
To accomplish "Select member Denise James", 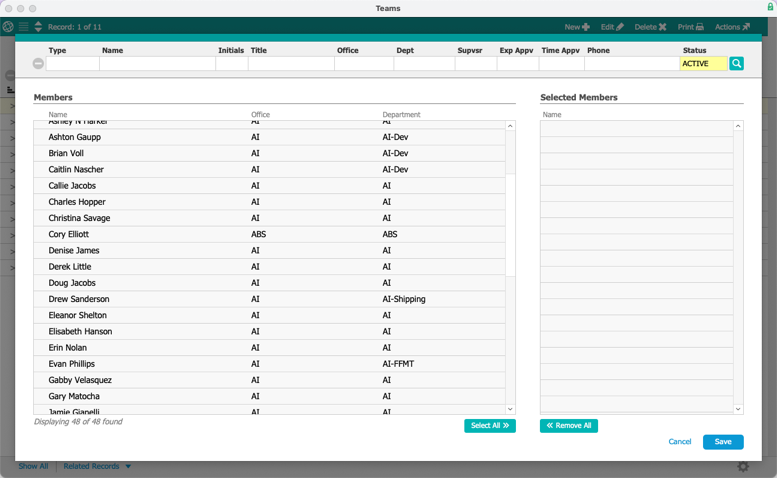I will [270, 251].
